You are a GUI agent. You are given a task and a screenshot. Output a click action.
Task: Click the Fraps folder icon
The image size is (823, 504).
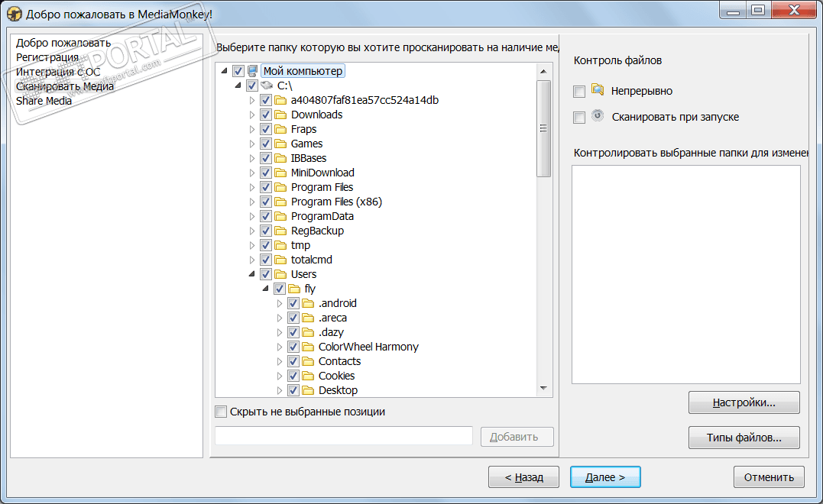tap(280, 129)
